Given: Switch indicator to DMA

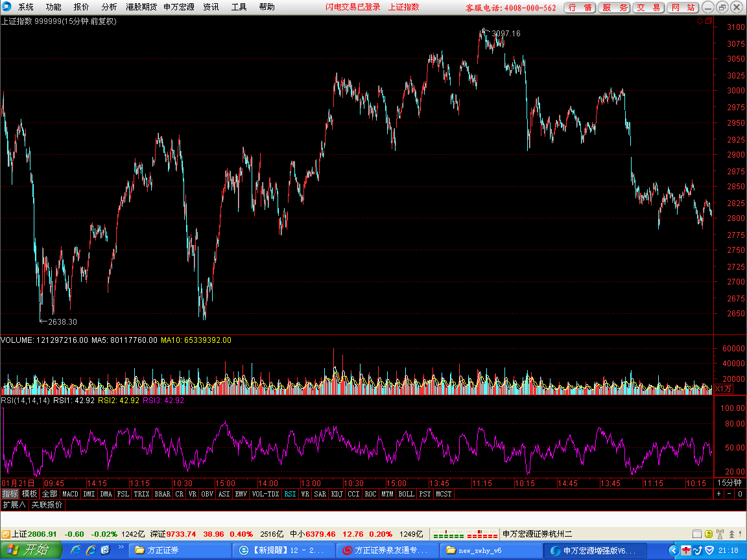Looking at the screenshot, I should pyautogui.click(x=106, y=494).
